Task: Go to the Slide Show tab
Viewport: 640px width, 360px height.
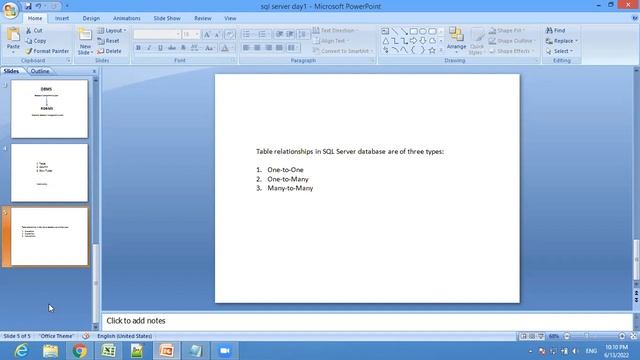Action: (167, 18)
